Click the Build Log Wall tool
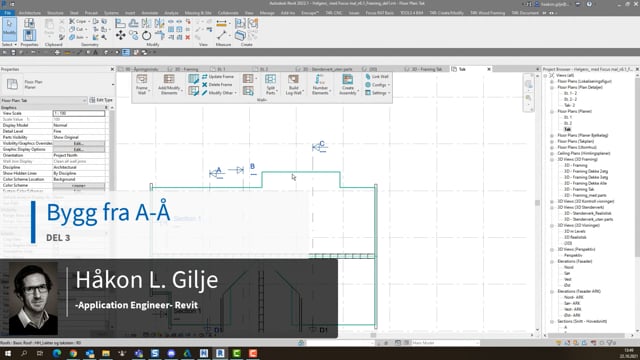 (x=293, y=84)
